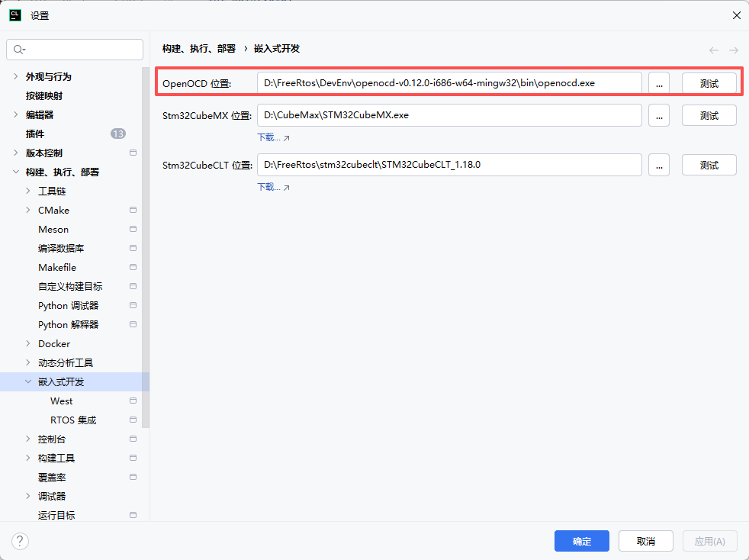Click 嵌入式开发 in the breadcrumb

[277, 49]
